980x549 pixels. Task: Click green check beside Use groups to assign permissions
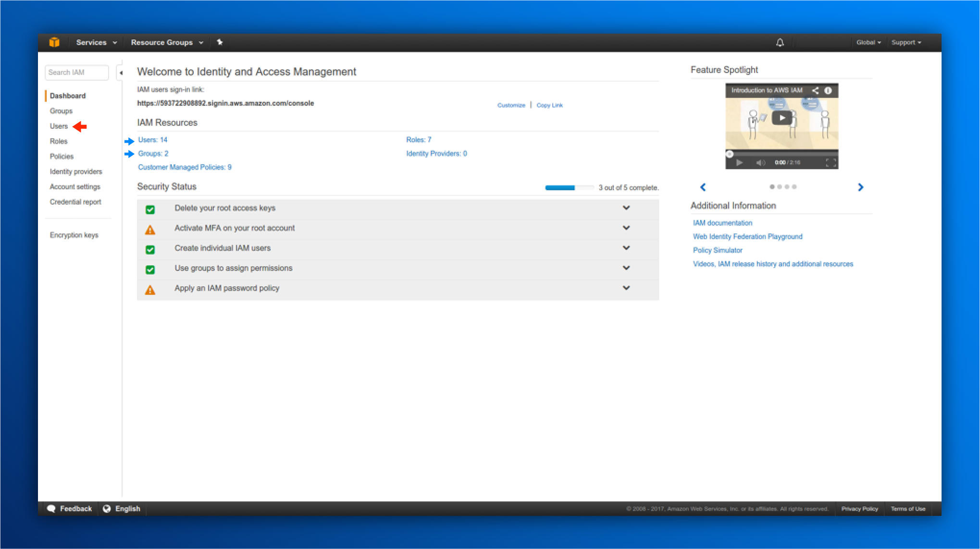point(150,269)
